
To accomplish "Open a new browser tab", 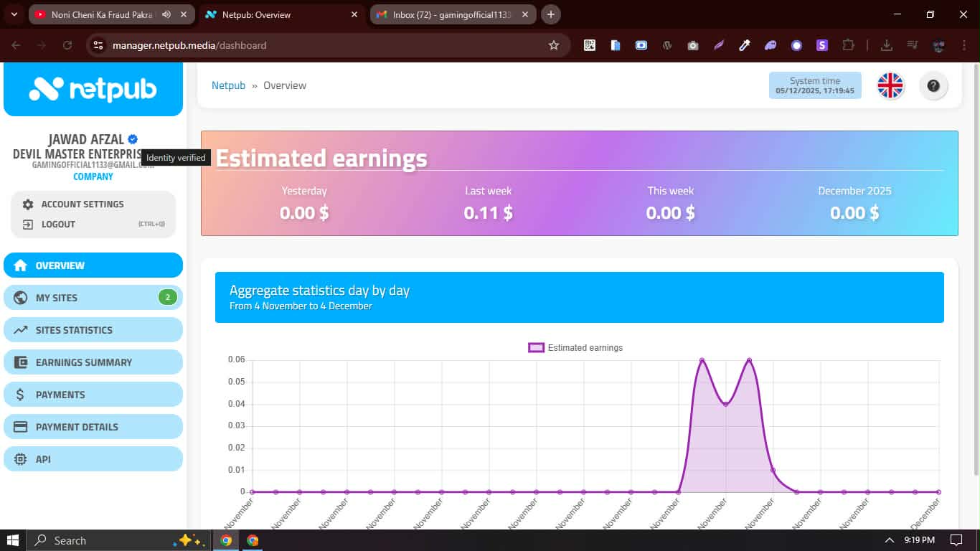I will [x=551, y=14].
